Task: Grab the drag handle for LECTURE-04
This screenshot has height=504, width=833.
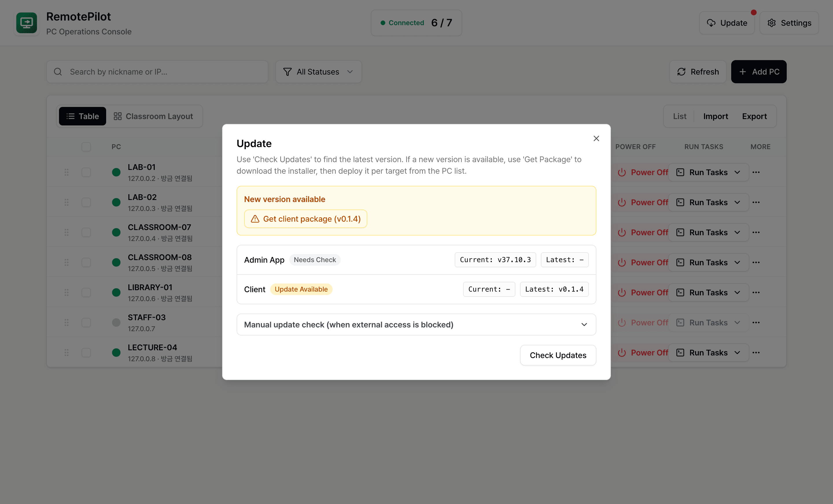Action: (x=67, y=353)
